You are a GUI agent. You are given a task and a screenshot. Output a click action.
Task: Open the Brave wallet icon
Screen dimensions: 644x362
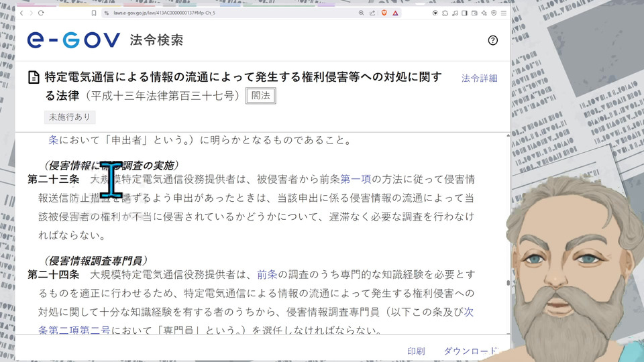pos(474,13)
